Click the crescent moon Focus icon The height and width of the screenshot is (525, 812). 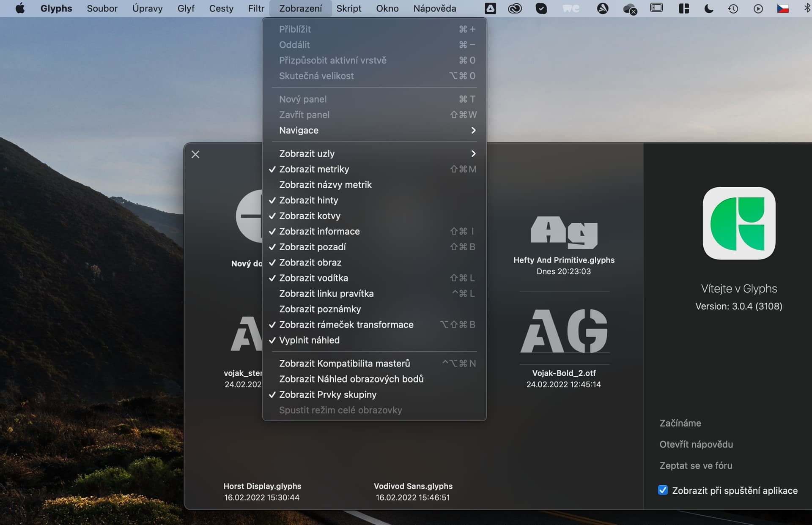pos(708,8)
